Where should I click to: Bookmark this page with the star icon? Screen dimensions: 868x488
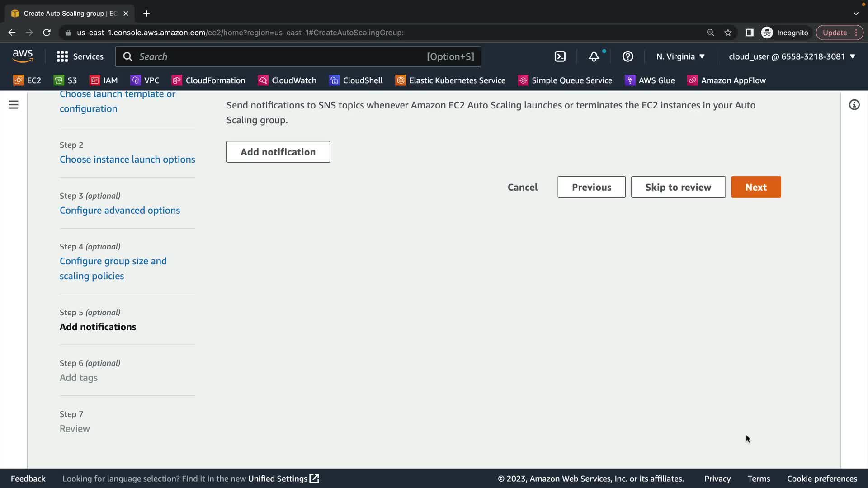(728, 33)
